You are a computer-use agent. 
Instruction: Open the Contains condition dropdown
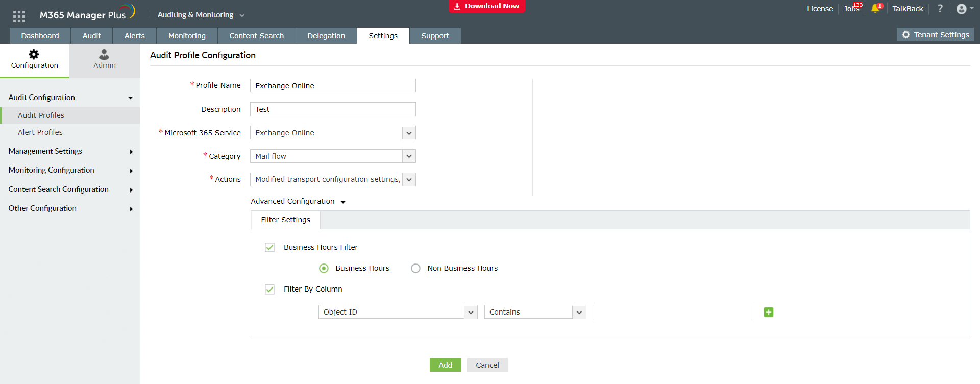(x=535, y=312)
